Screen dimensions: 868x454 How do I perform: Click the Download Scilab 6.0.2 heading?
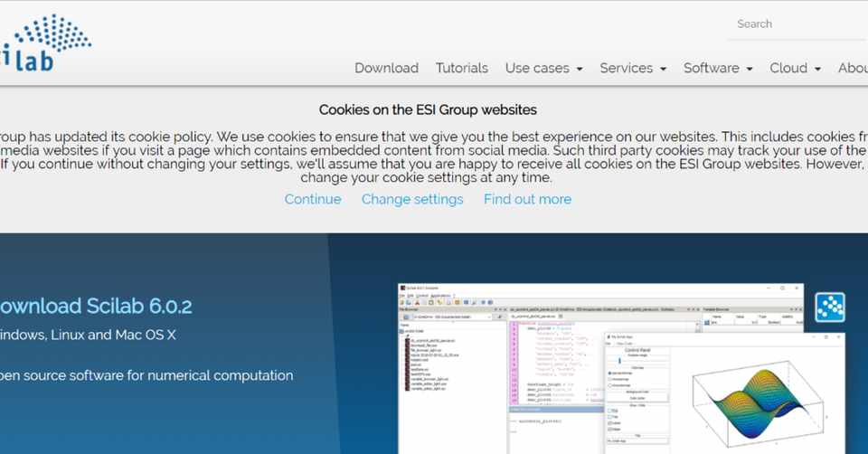96,307
